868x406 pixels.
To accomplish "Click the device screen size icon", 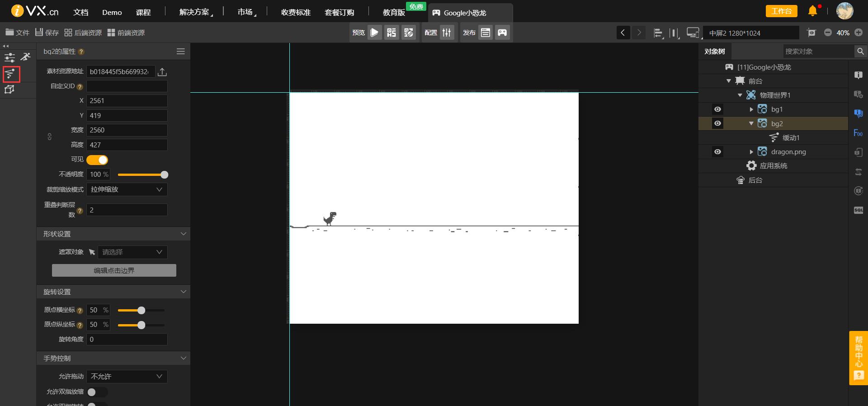I will (x=693, y=33).
